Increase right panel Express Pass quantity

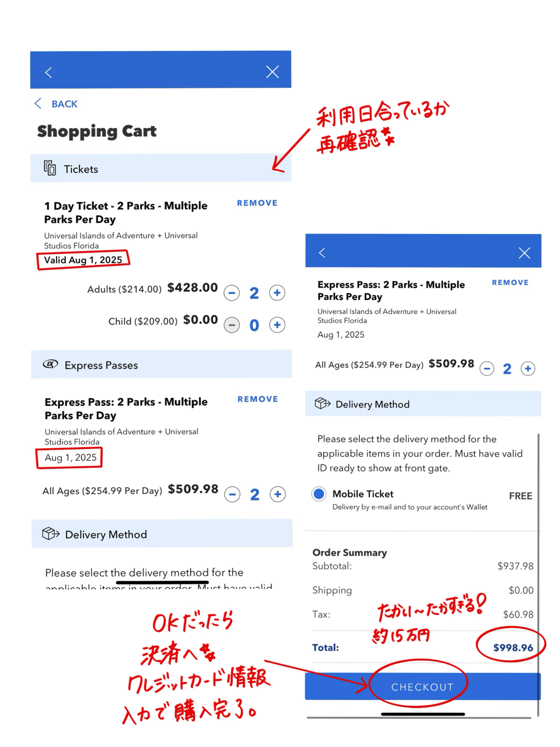pos(528,369)
